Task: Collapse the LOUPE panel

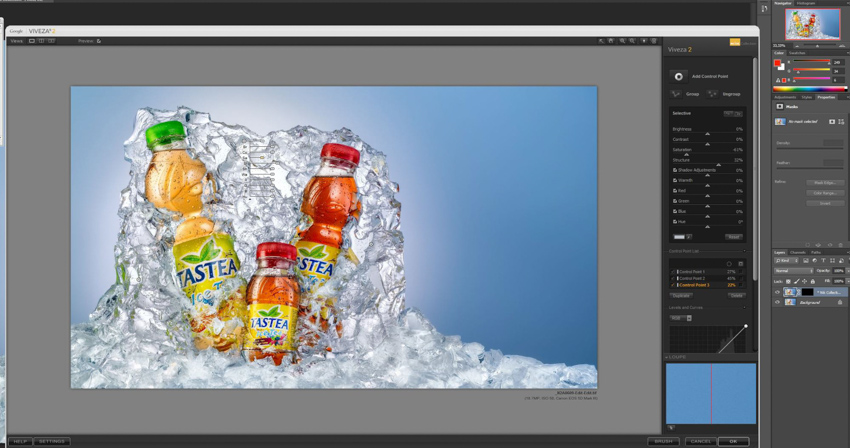Action: coord(667,357)
